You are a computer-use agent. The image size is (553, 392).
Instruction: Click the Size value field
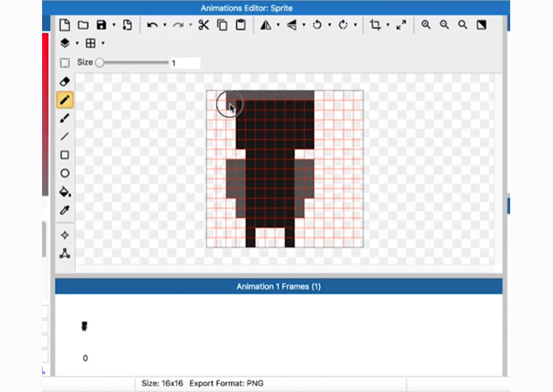click(186, 63)
